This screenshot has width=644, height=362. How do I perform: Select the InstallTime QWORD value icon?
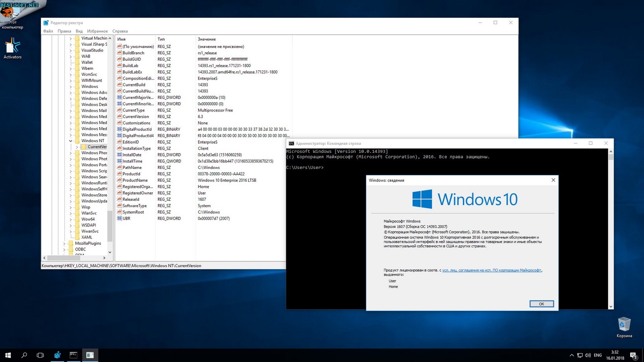click(x=120, y=161)
